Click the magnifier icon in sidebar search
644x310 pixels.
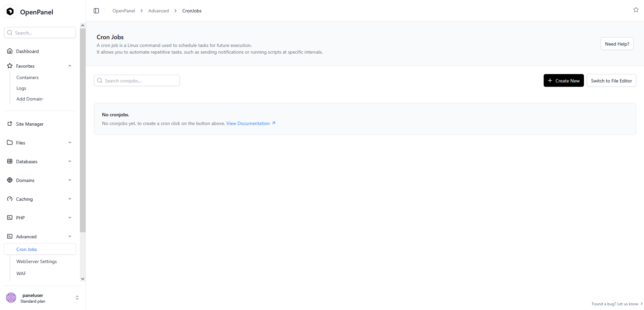pyautogui.click(x=10, y=33)
